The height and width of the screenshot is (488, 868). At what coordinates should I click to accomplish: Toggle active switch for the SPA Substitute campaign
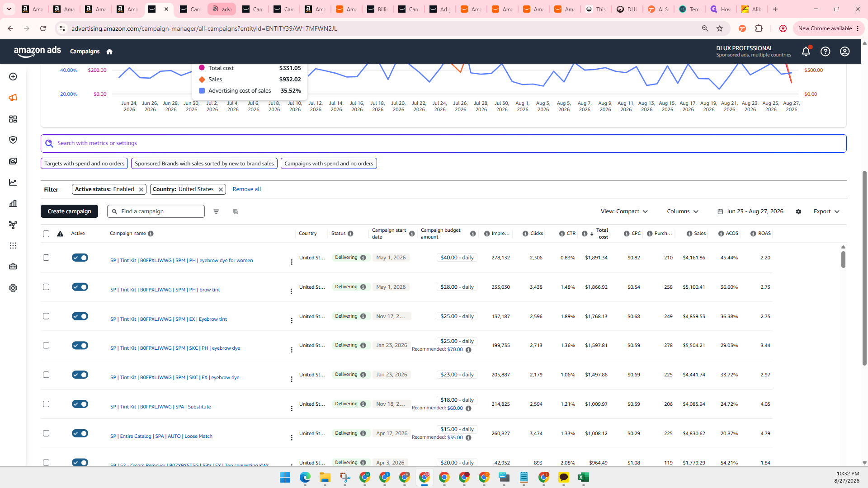pyautogui.click(x=80, y=404)
